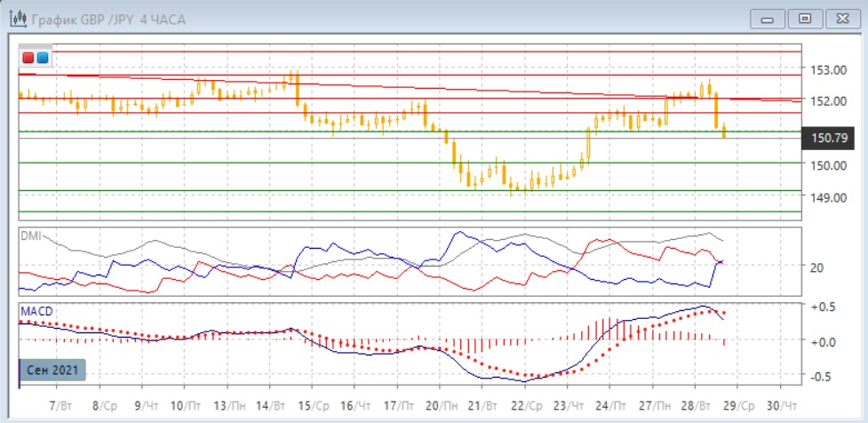Select the DMI indicator label
The width and height of the screenshot is (868, 423).
[32, 235]
